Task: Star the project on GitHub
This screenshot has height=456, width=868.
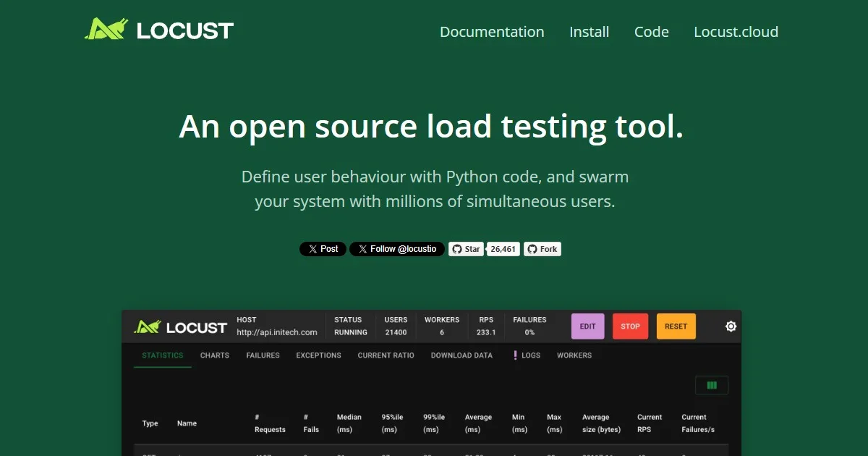Action: pyautogui.click(x=466, y=249)
